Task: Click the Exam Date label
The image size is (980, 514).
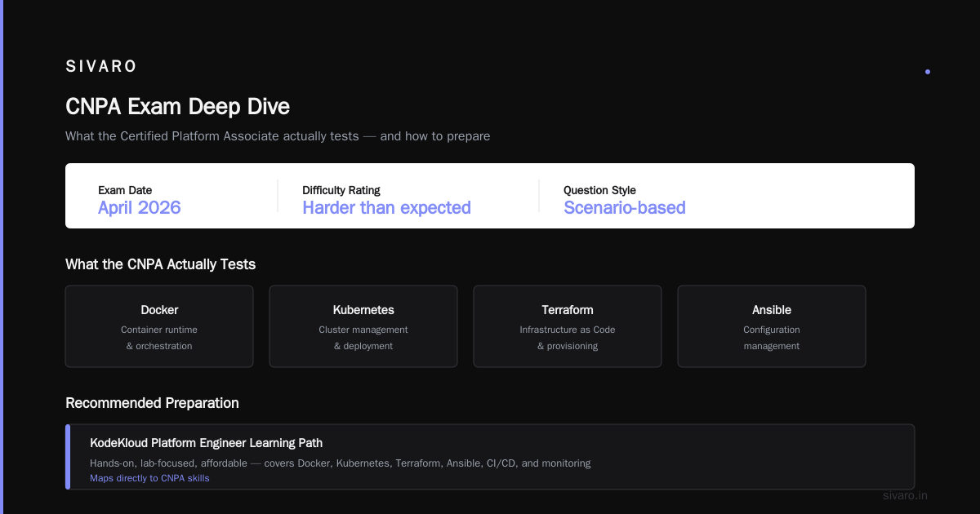Action: [x=125, y=190]
